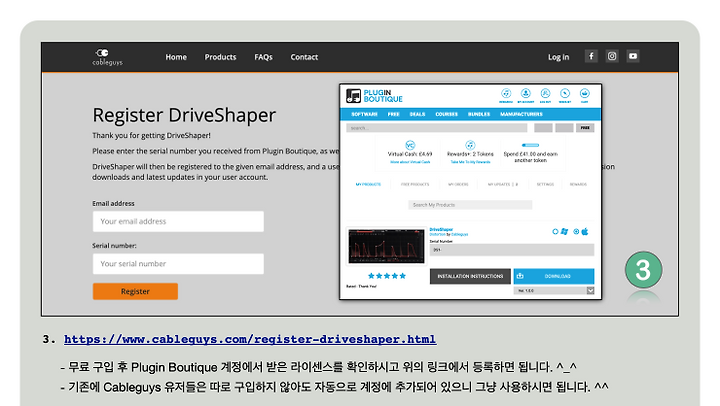Click 'Thank you for getting DriveShaper!' text

(x=151, y=135)
